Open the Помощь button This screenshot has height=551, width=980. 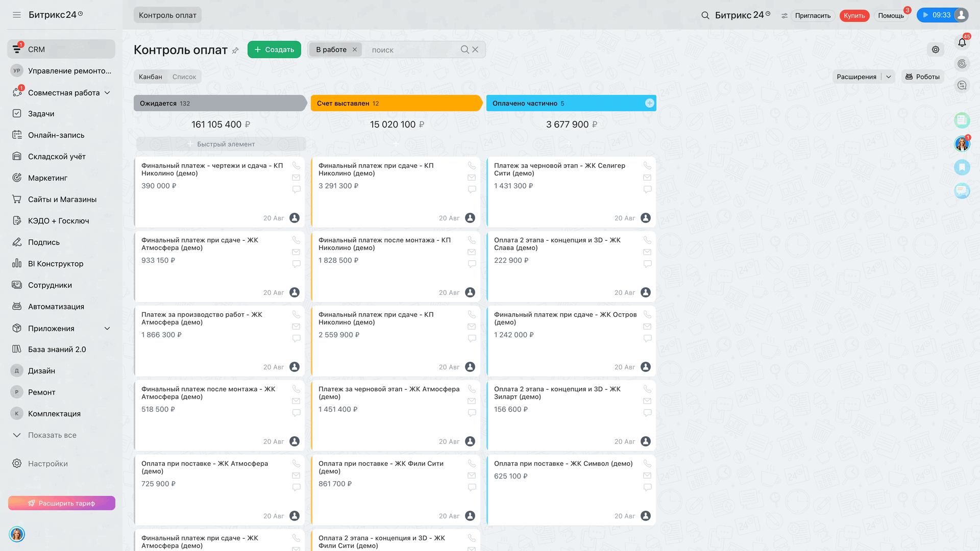click(x=891, y=16)
